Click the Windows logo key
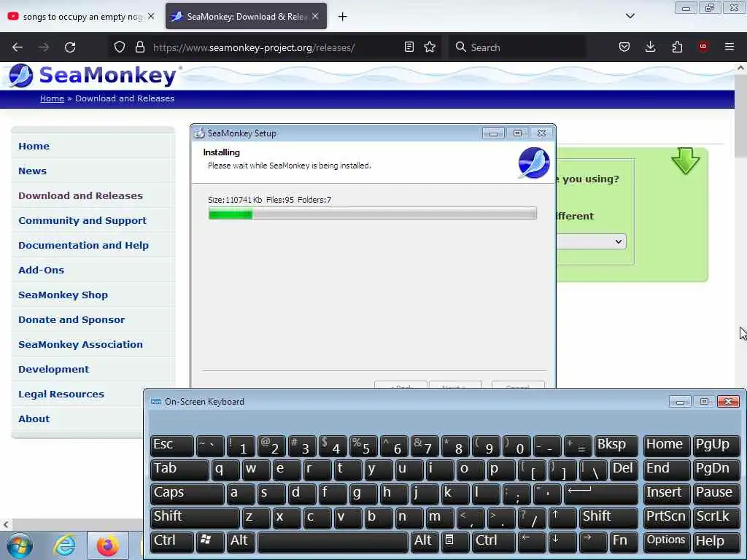The image size is (747, 560). pos(210,542)
